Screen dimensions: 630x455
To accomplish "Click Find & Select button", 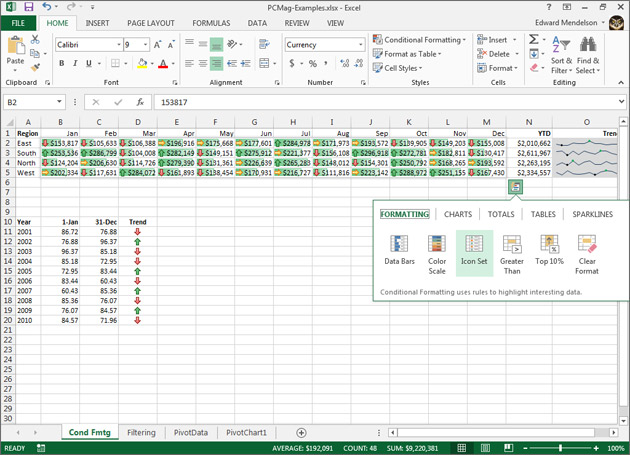I will coord(588,55).
